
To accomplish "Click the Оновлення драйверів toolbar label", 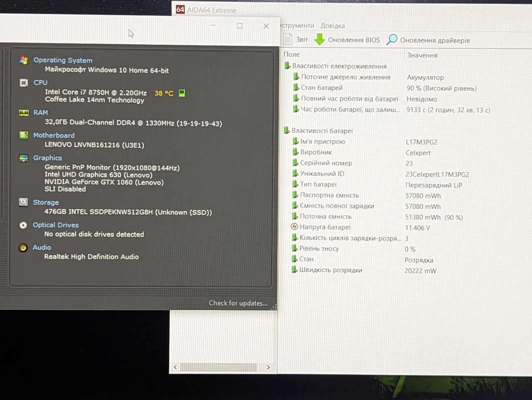I will pyautogui.click(x=435, y=40).
